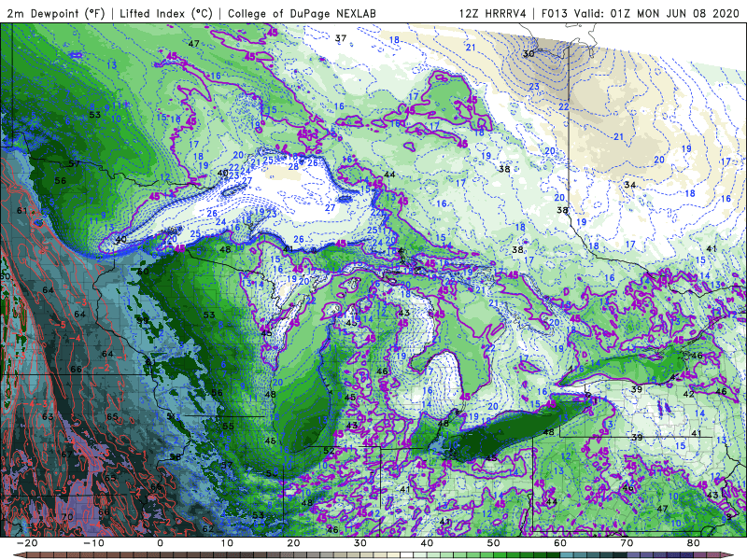Click the '50' label on color scale

click(x=494, y=543)
